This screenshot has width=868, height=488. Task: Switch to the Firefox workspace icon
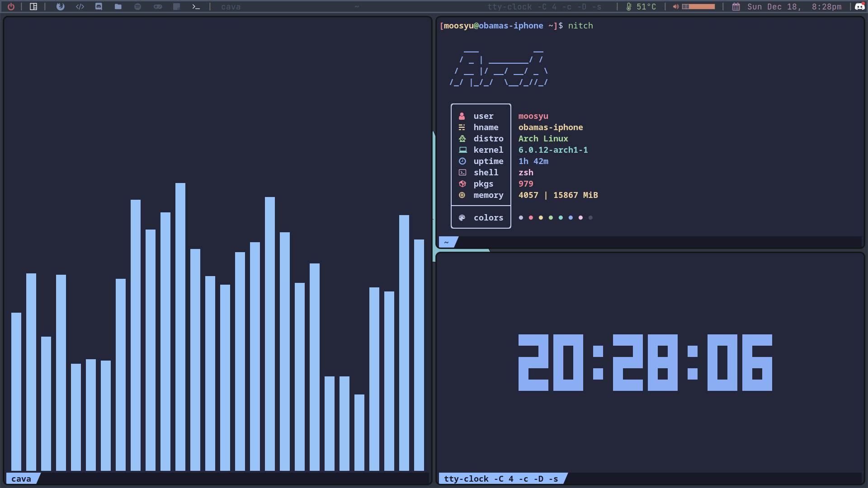click(x=60, y=7)
